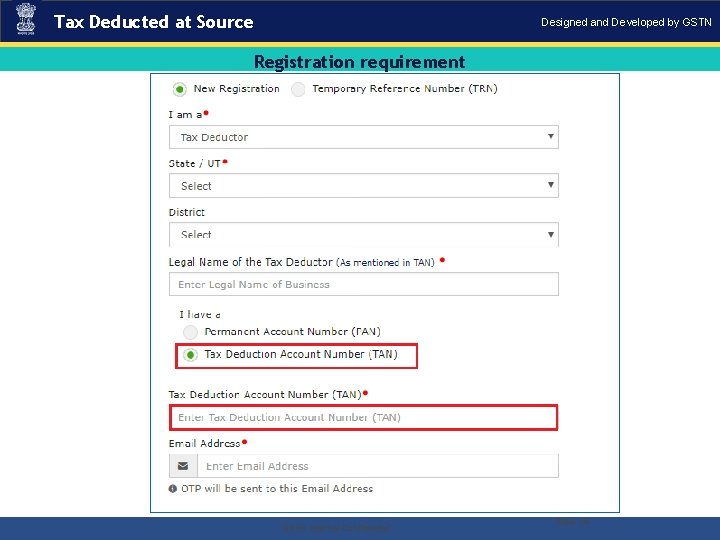Click the 'State / UT' label
Viewport: 720px width, 540px height.
tap(195, 163)
